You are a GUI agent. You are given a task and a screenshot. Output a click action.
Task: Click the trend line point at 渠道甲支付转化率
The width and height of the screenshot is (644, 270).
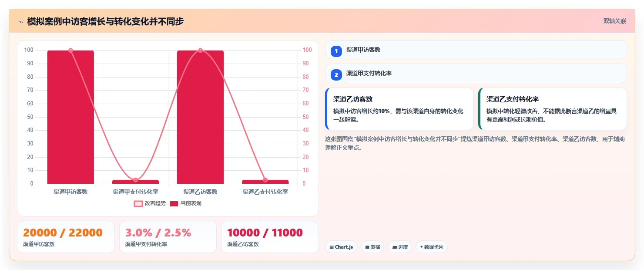pos(135,180)
